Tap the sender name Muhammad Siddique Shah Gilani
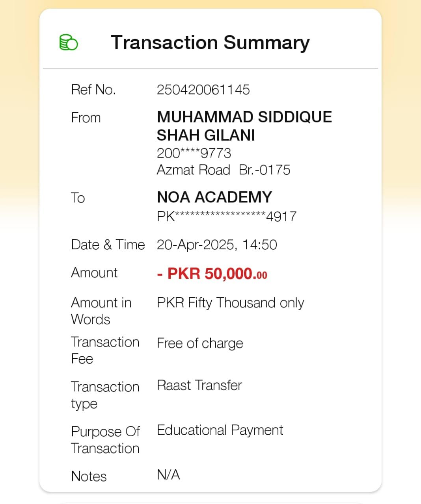The width and height of the screenshot is (421, 504). [244, 126]
